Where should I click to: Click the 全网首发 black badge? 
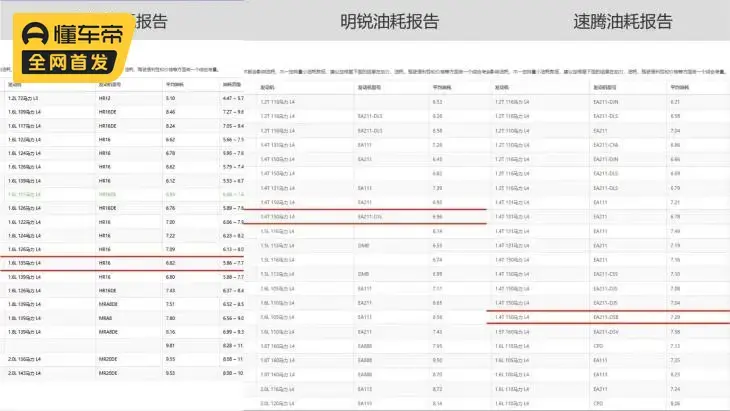[68, 62]
